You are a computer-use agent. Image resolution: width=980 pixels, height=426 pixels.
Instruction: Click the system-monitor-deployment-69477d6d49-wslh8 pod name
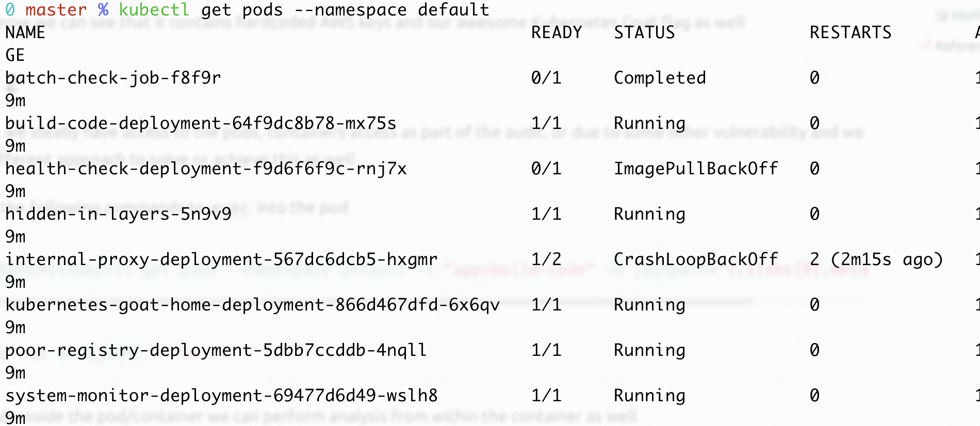[x=221, y=396]
